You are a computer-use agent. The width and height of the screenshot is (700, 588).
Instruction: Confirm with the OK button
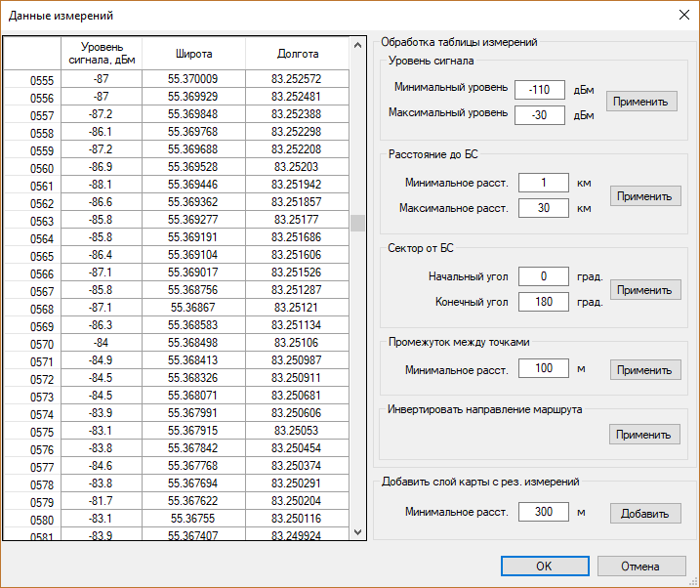545,567
